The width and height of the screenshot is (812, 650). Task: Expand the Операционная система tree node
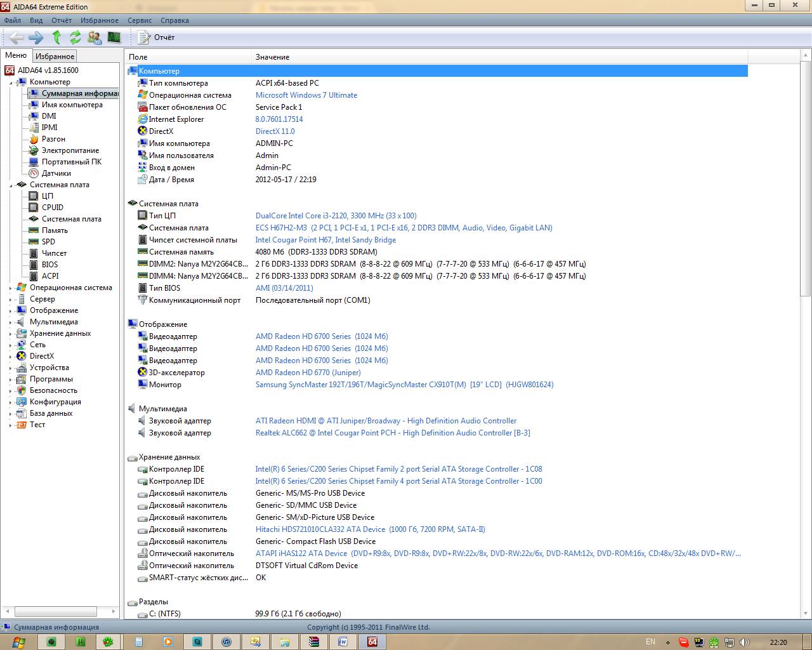(11, 288)
